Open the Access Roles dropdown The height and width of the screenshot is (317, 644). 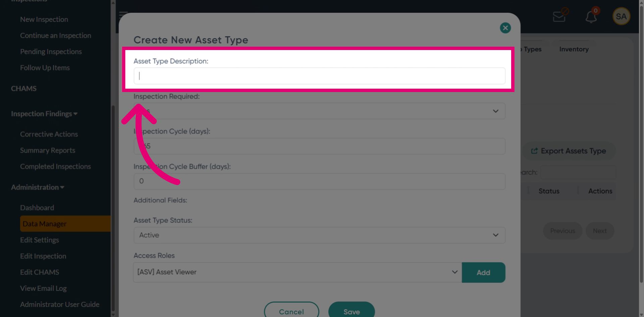tap(298, 272)
